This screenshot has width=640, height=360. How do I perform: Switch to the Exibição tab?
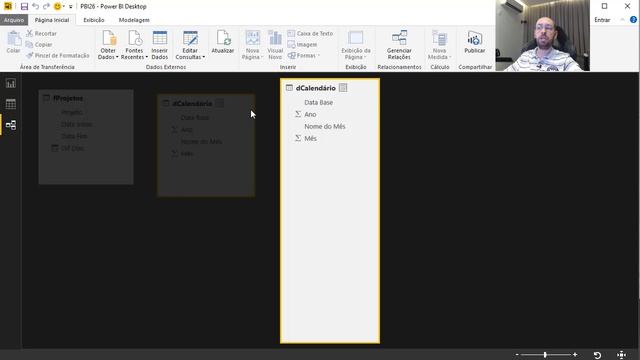coord(94,20)
